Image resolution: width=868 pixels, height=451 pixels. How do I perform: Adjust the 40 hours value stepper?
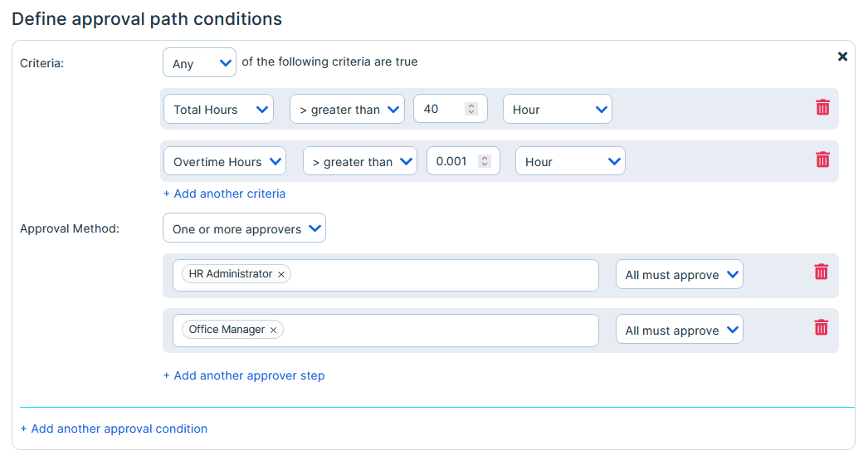pyautogui.click(x=471, y=109)
